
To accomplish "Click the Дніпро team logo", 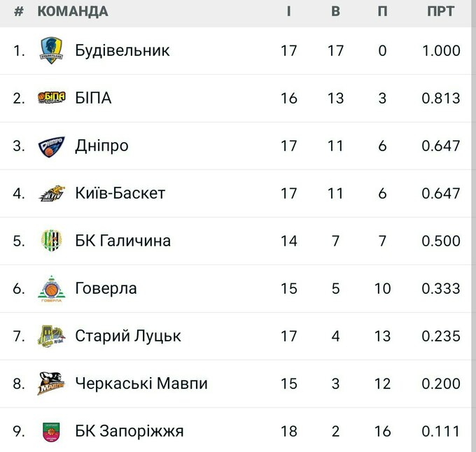I will (x=51, y=146).
